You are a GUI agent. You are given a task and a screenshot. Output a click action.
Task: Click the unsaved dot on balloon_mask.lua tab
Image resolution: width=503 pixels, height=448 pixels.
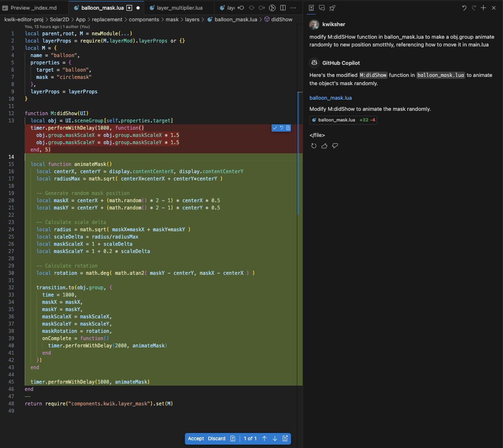138,8
